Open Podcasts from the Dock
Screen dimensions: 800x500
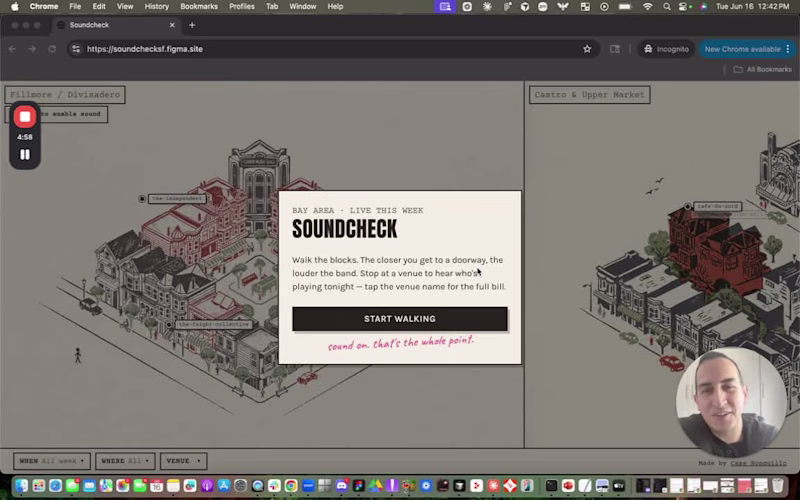coord(207,486)
